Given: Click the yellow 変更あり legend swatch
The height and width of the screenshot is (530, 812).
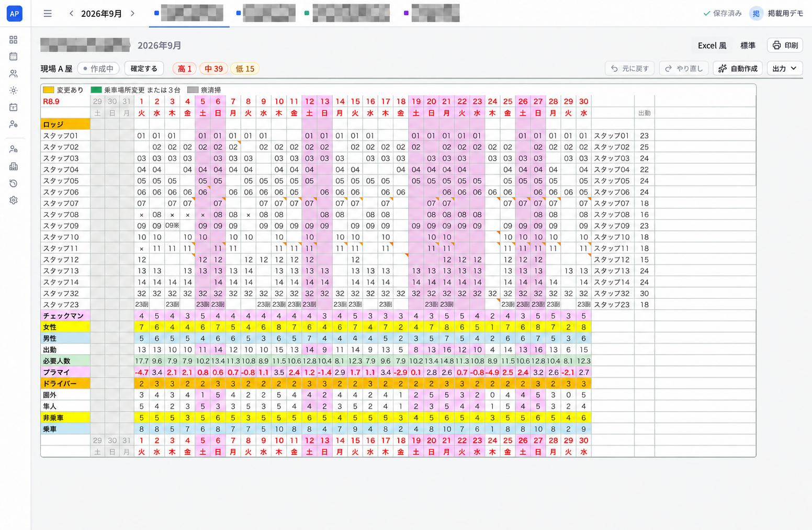Looking at the screenshot, I should click(x=49, y=90).
